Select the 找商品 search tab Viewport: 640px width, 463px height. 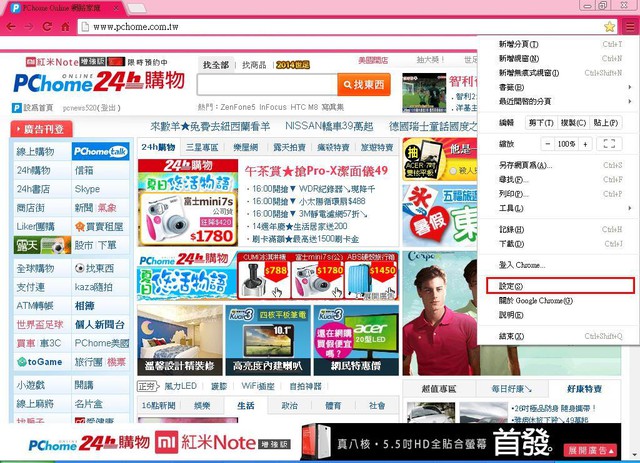pos(254,65)
